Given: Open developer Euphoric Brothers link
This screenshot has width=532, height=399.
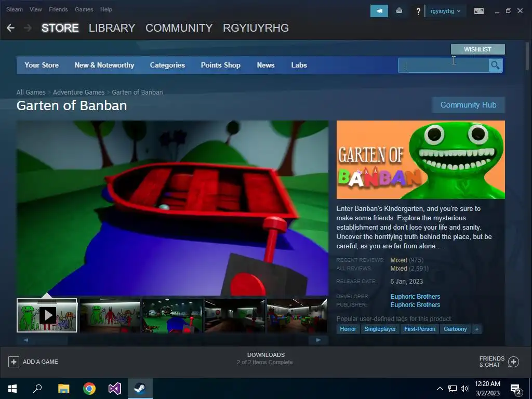Looking at the screenshot, I should pyautogui.click(x=415, y=297).
